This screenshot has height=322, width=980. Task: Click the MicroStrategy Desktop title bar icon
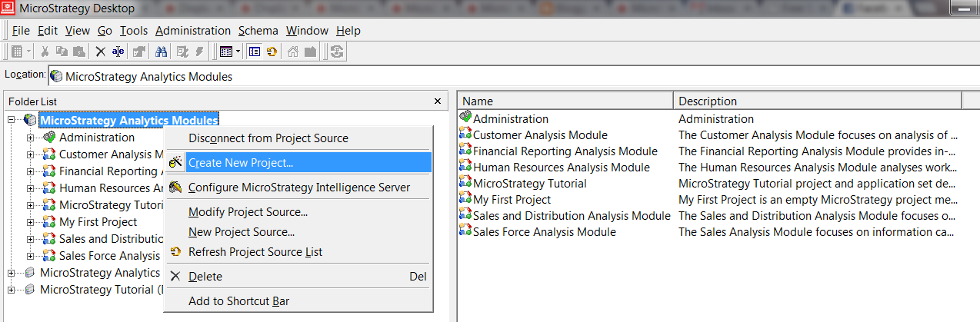(8, 8)
